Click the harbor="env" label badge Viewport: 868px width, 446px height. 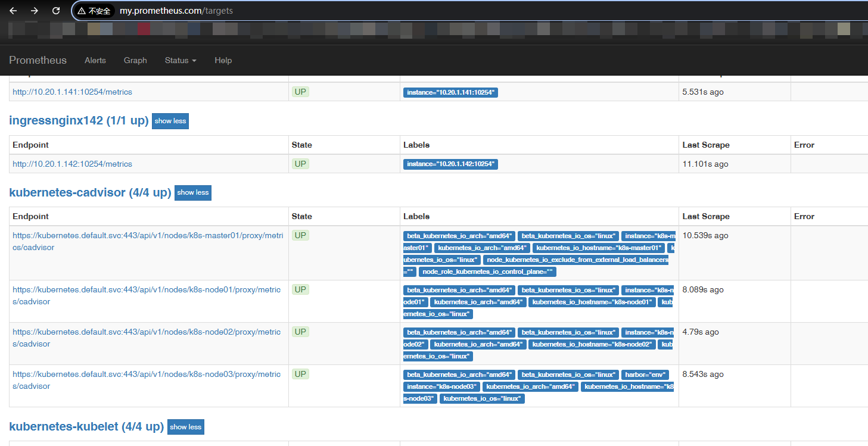(645, 375)
